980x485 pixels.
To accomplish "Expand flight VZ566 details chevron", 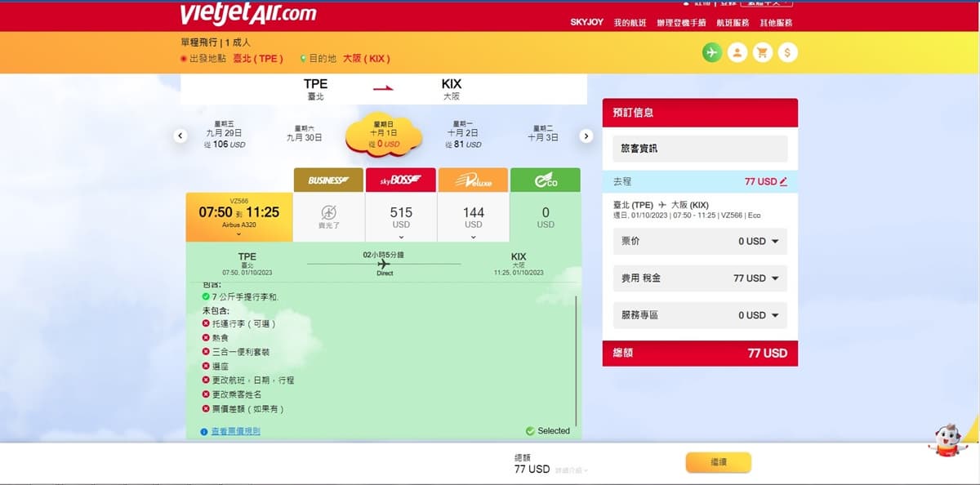I will [238, 234].
